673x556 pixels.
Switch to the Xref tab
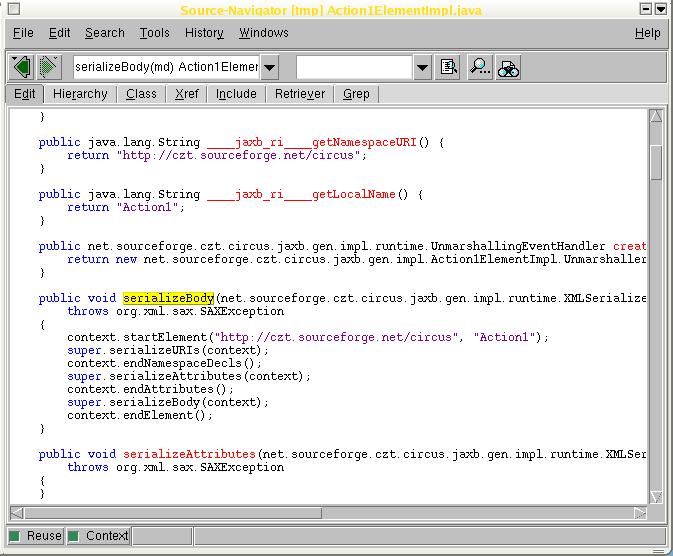click(186, 94)
